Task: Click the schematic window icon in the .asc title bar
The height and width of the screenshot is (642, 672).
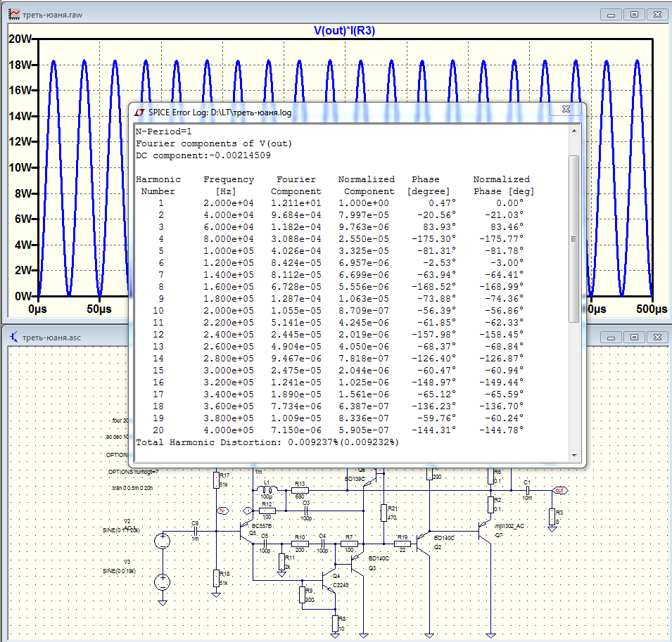Action: click(x=13, y=337)
